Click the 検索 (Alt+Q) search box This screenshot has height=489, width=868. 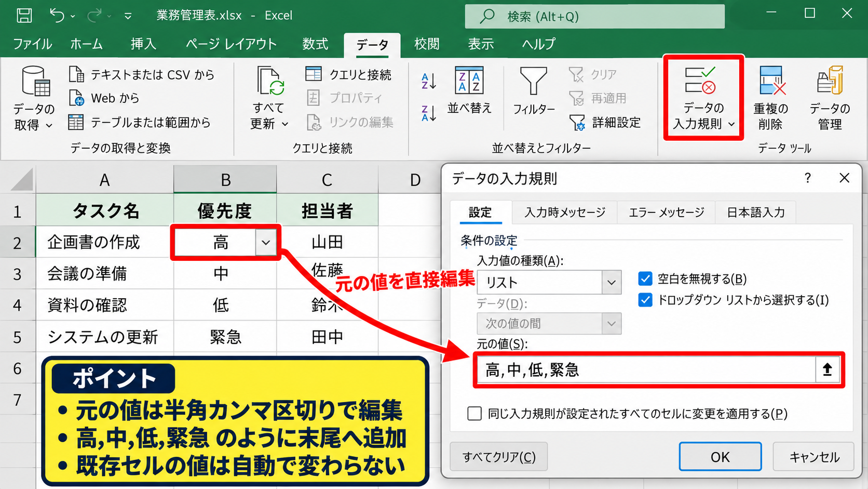tap(594, 17)
